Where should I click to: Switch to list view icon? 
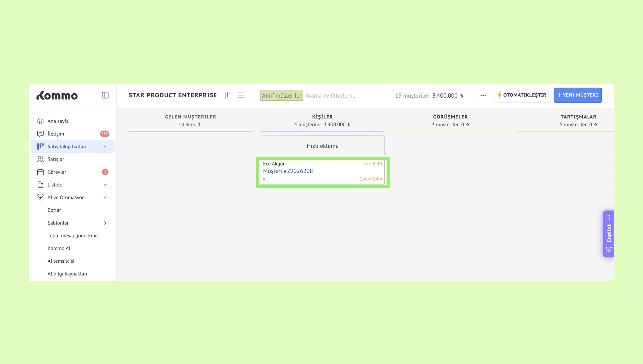click(x=241, y=95)
